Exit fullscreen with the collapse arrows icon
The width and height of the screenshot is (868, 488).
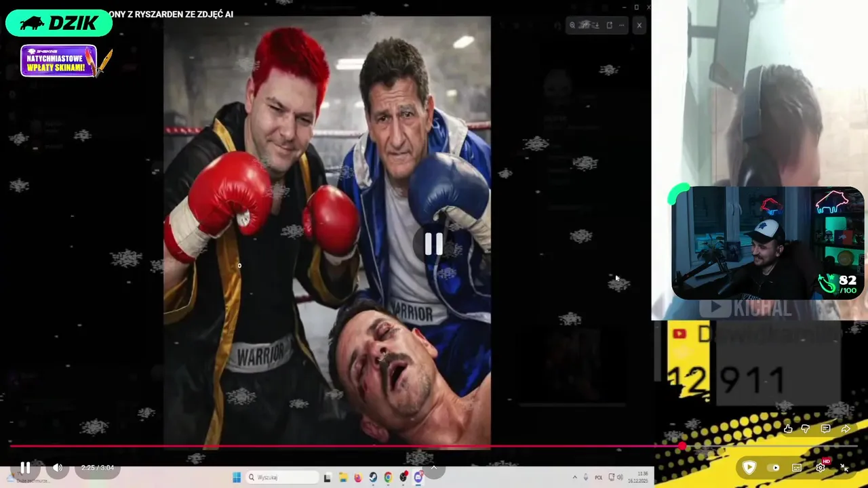pyautogui.click(x=845, y=468)
